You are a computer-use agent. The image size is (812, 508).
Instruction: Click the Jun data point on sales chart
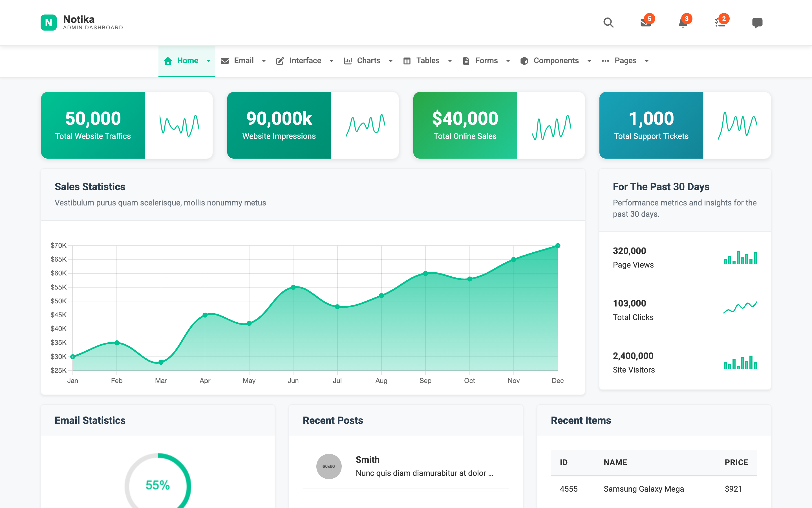point(293,287)
